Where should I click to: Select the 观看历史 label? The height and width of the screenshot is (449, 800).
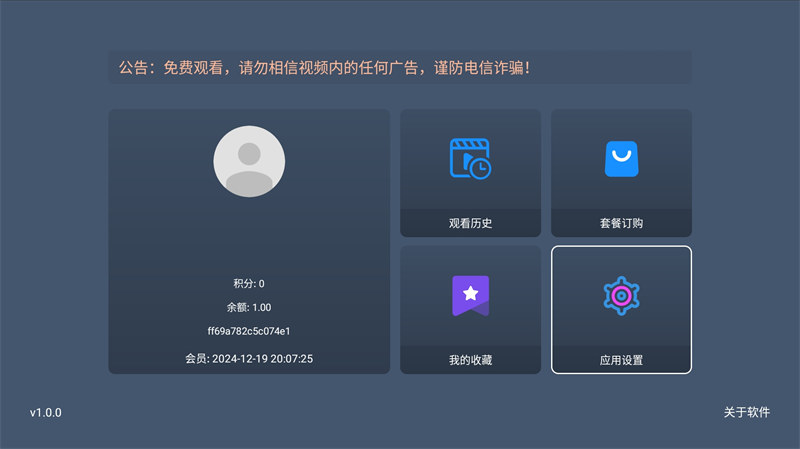[x=470, y=223]
